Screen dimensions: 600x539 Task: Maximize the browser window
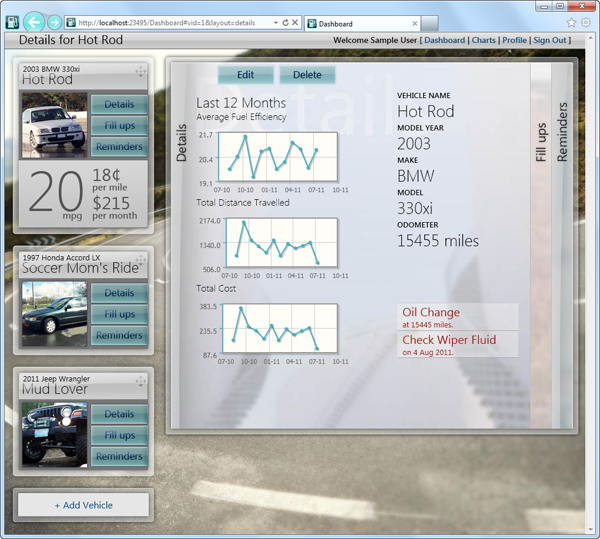point(560,6)
